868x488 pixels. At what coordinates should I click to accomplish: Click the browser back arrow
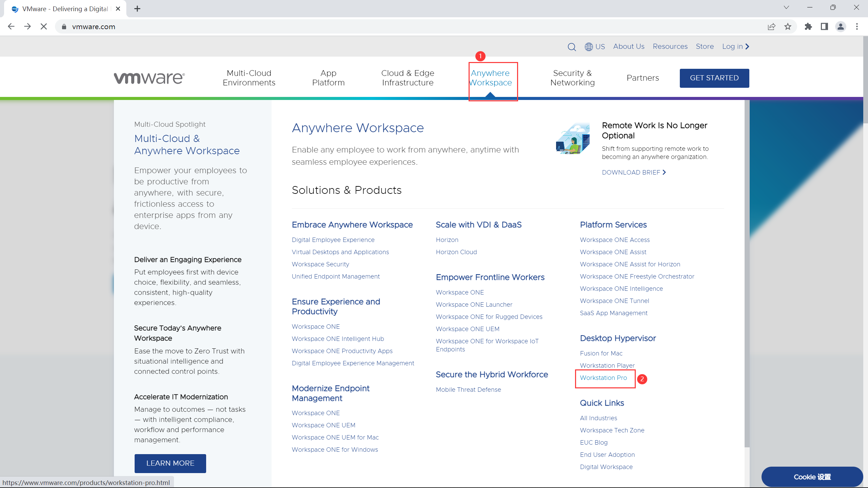click(11, 26)
